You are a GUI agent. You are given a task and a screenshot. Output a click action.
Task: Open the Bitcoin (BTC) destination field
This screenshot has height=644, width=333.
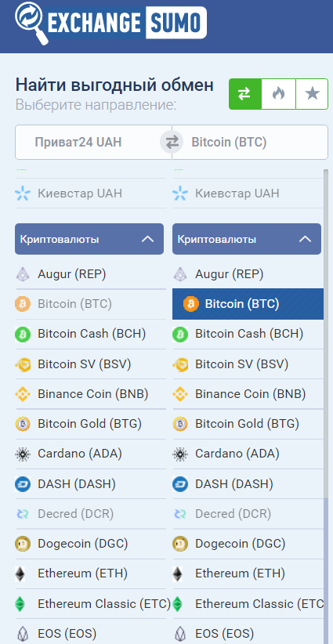pos(250,142)
